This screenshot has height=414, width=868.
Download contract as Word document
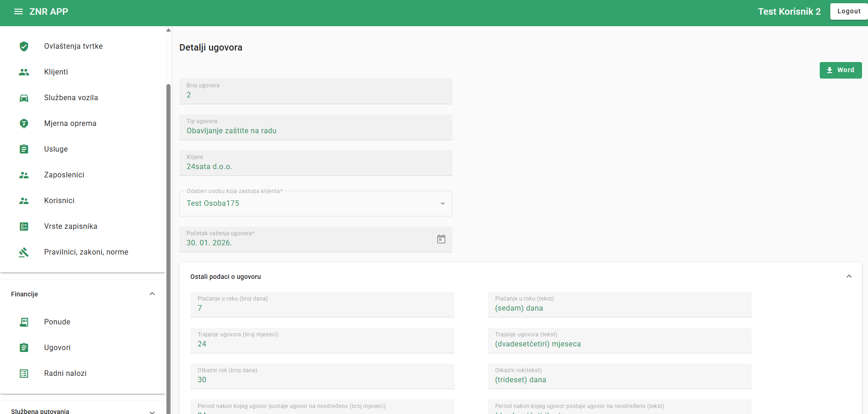(x=840, y=70)
